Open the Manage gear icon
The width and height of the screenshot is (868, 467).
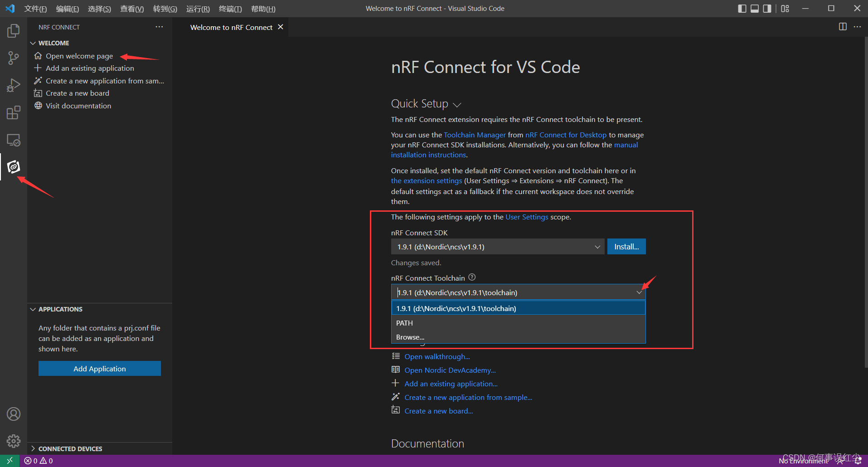(x=14, y=441)
